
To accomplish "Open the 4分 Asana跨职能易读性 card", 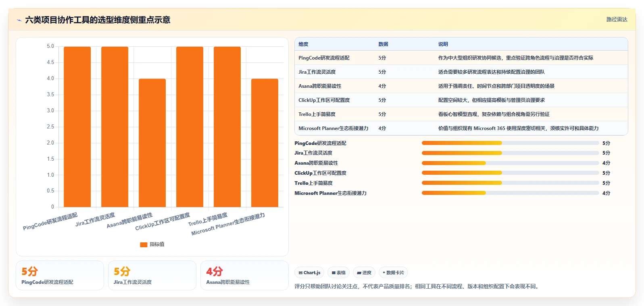I will 244,275.
